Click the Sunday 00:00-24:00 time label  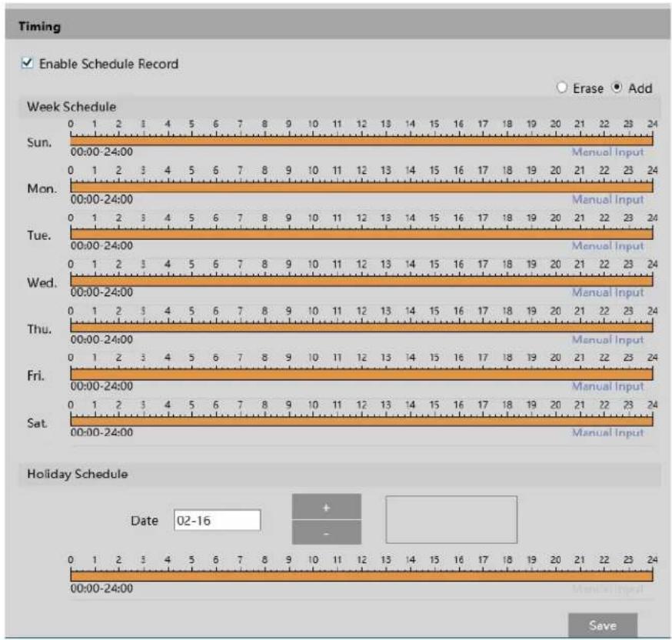[101, 152]
